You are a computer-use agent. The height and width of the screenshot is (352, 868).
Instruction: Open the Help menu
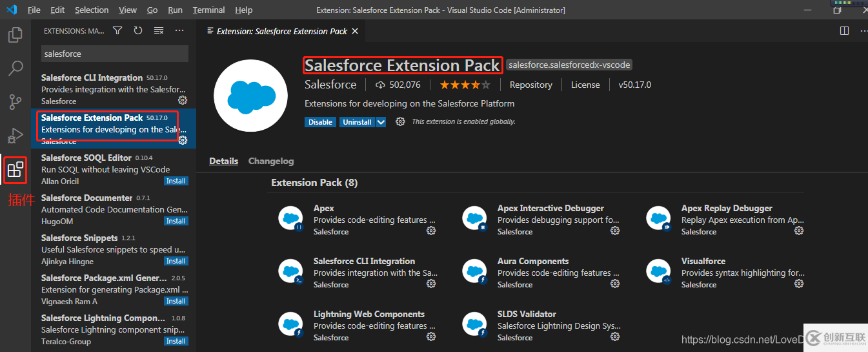coord(244,10)
